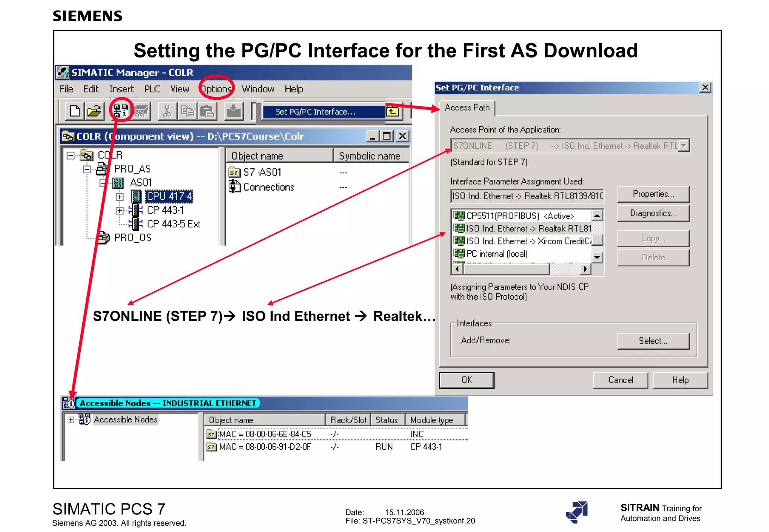Click the Copy toolbar icon
Screen dimensions: 769x532
point(187,111)
